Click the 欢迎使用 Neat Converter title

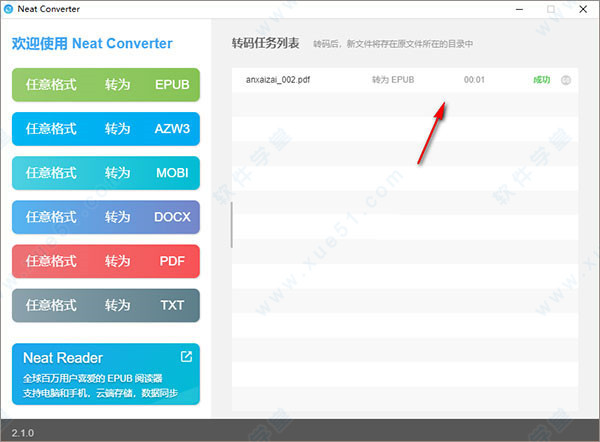click(x=92, y=43)
